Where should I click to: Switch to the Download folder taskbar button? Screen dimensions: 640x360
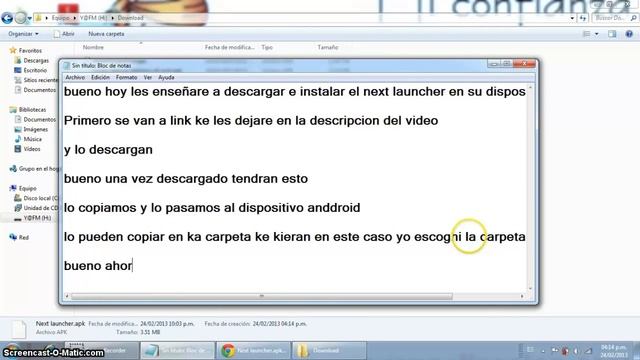tap(329, 350)
